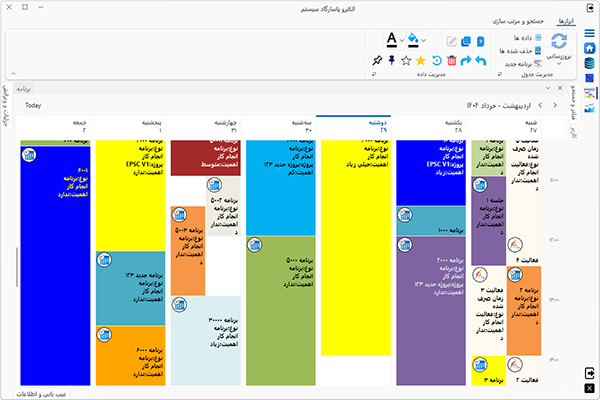Select the دوشنبه ۲۹ day header
This screenshot has height=400, width=600.
(354, 126)
